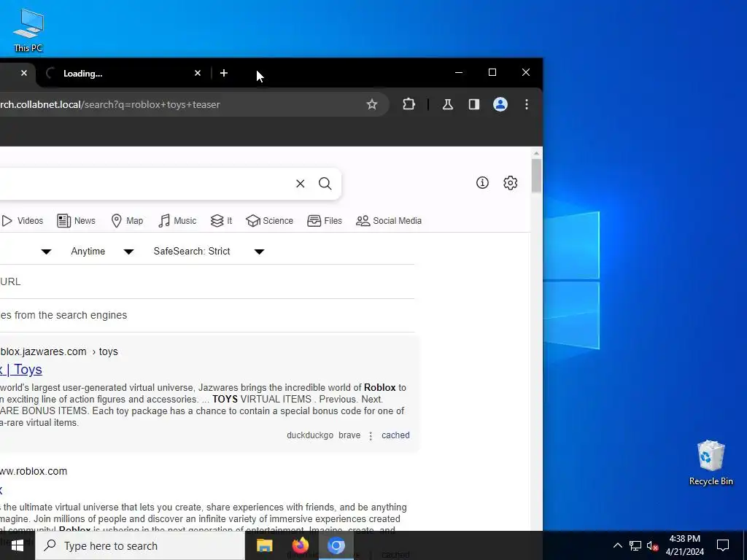The image size is (747, 560).
Task: Click the page vertical scrollbar thumb
Action: (536, 176)
